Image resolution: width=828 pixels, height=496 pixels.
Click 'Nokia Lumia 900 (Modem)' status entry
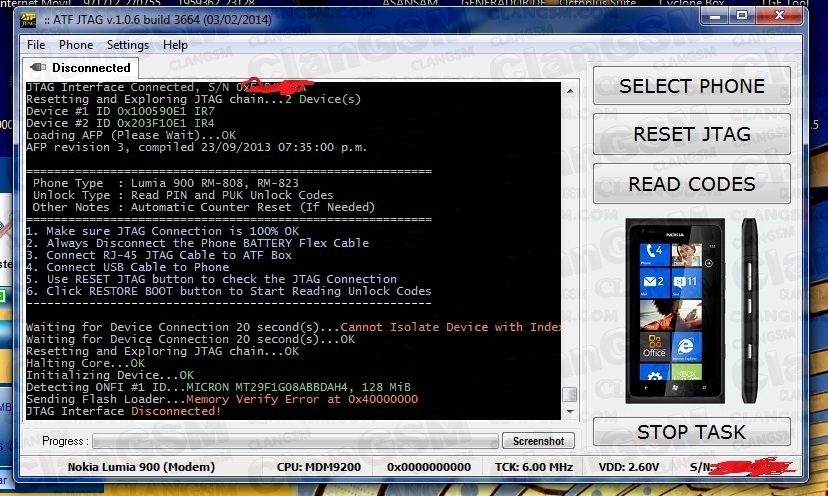(142, 467)
